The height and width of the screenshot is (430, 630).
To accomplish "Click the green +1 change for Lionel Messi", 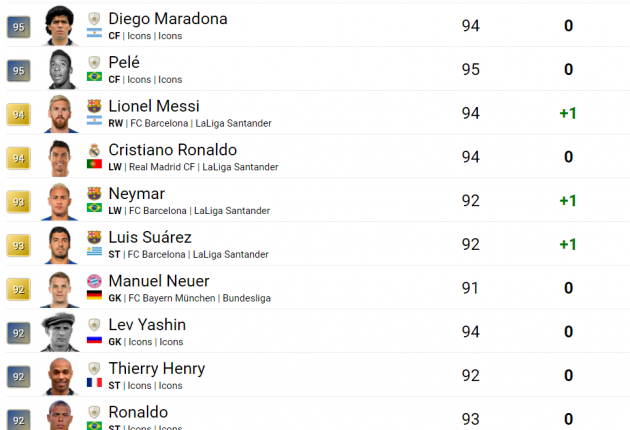I will click(568, 113).
